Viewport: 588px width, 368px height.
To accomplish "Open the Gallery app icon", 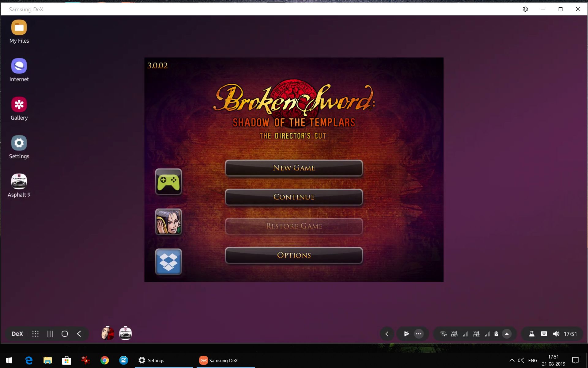I will pyautogui.click(x=19, y=105).
